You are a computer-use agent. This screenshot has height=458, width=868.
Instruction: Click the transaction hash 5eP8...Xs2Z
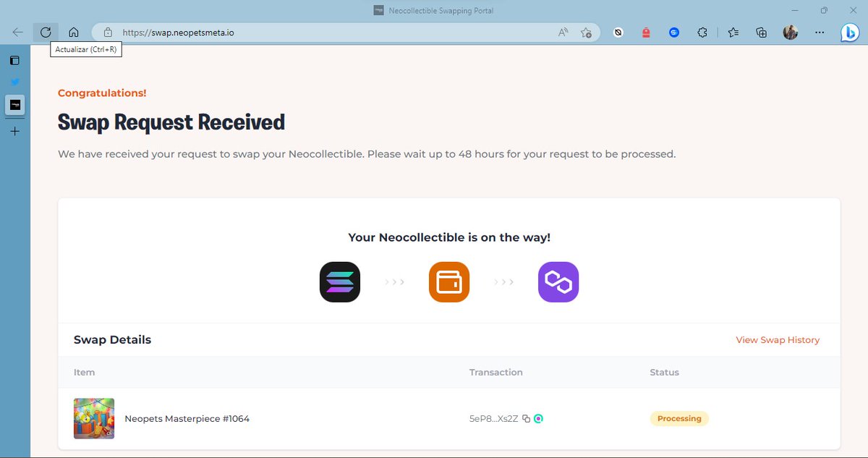coord(494,419)
